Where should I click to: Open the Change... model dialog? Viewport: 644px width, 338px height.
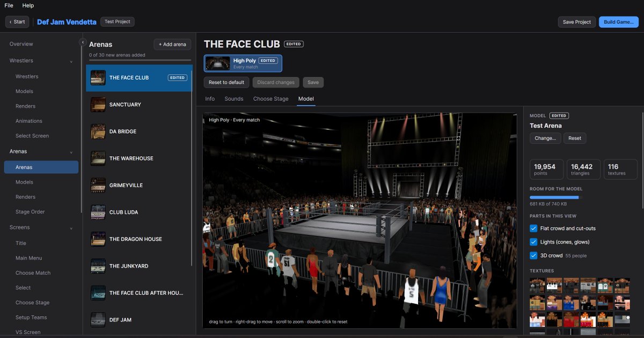click(x=545, y=138)
